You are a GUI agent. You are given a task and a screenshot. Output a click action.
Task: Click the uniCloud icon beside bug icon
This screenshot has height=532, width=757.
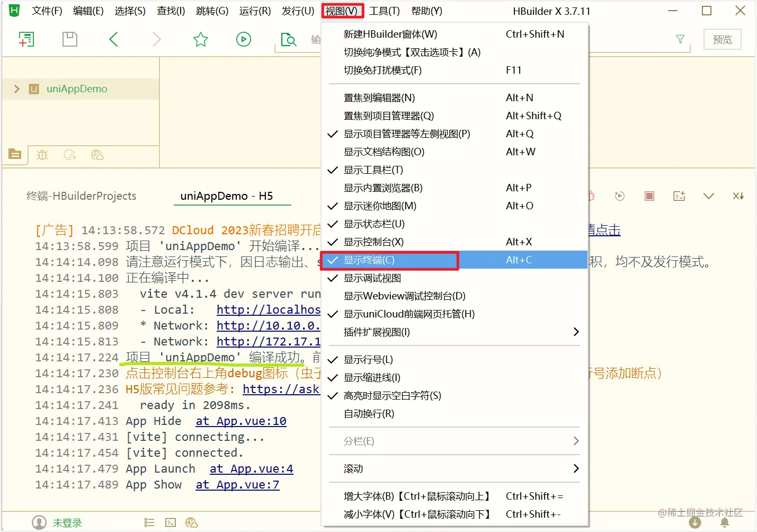click(x=70, y=155)
